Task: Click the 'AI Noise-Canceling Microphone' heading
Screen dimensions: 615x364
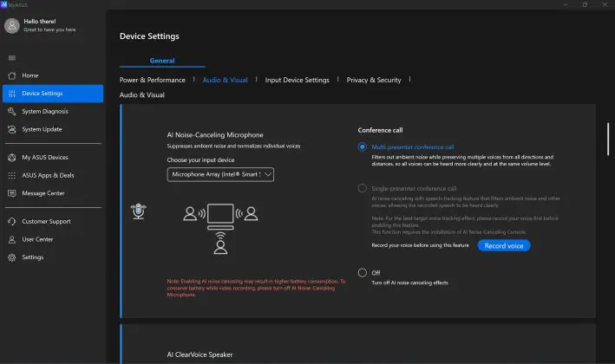Action: coord(215,135)
